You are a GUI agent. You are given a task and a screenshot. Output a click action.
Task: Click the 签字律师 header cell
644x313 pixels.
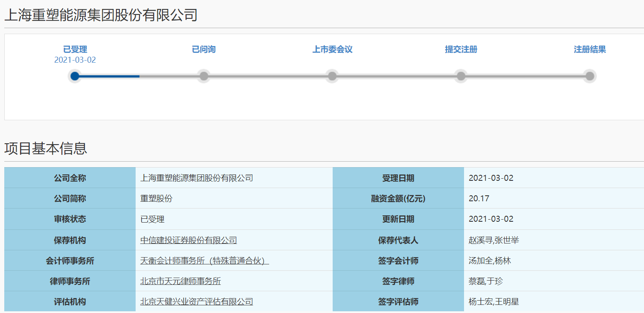(398, 281)
